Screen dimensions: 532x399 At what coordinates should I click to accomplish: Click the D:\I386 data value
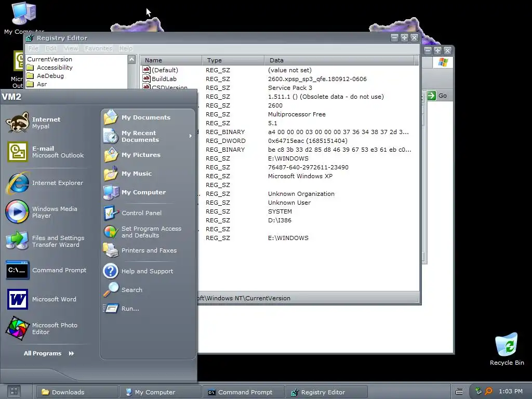click(280, 220)
